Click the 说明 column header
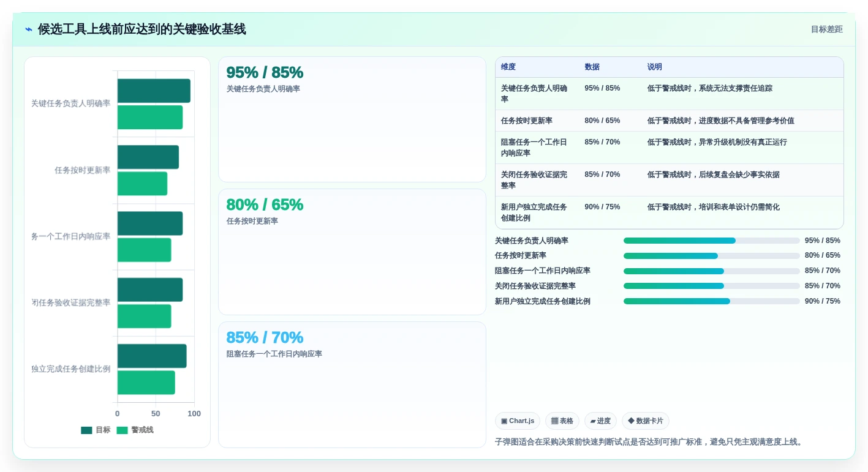868x472 pixels. [655, 67]
